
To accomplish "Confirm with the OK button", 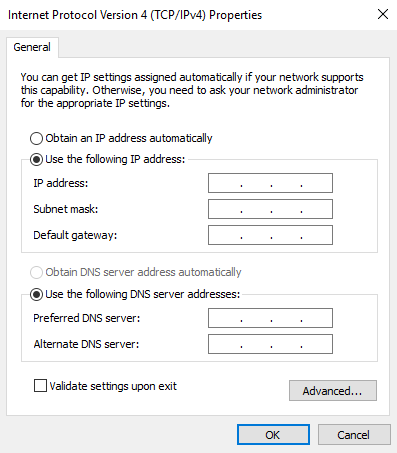I will point(273,435).
